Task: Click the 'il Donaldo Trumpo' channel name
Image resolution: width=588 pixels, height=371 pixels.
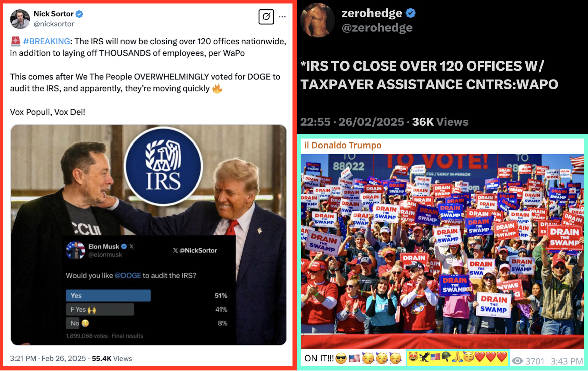Action: [x=343, y=145]
